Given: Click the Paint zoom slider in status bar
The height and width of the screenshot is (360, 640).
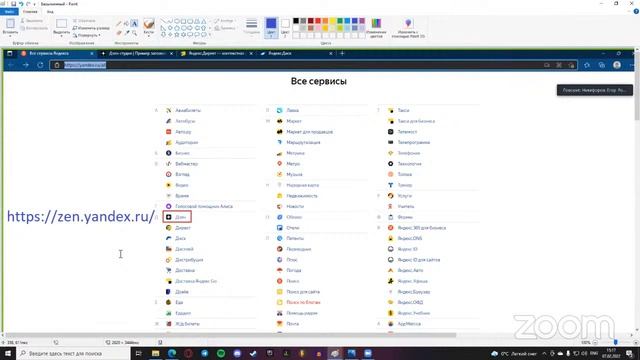Looking at the screenshot, I should coord(615,342).
